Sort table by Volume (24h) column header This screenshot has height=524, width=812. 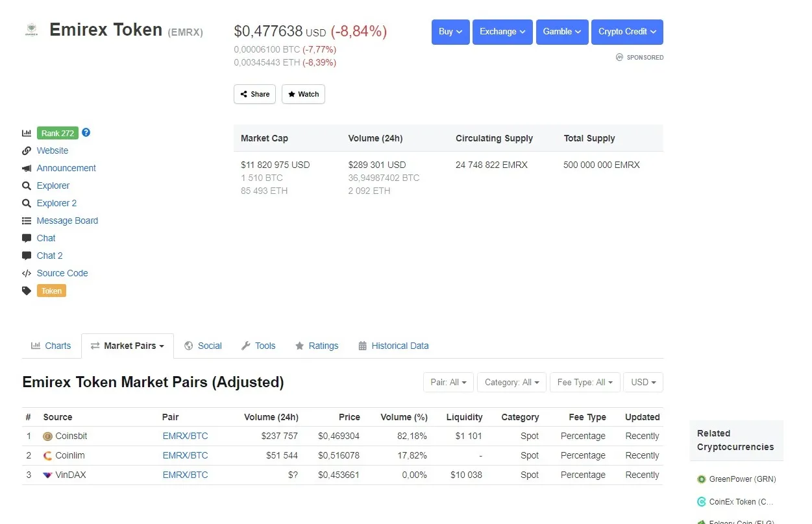[x=271, y=417]
